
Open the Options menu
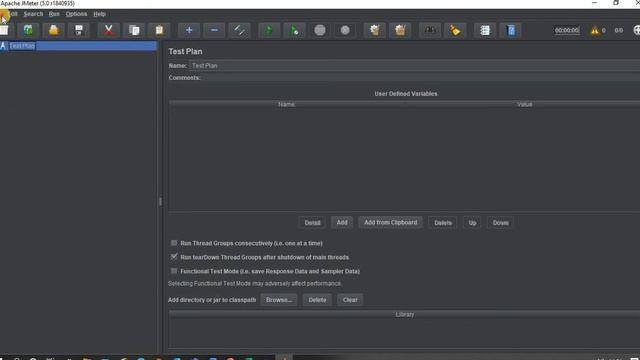click(x=76, y=14)
